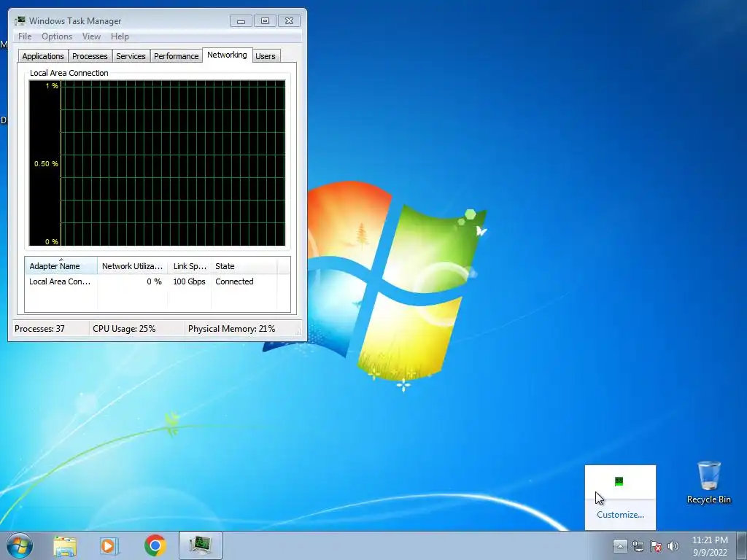Click the Local Area Connection network graph
The image size is (747, 560).
pos(158,163)
